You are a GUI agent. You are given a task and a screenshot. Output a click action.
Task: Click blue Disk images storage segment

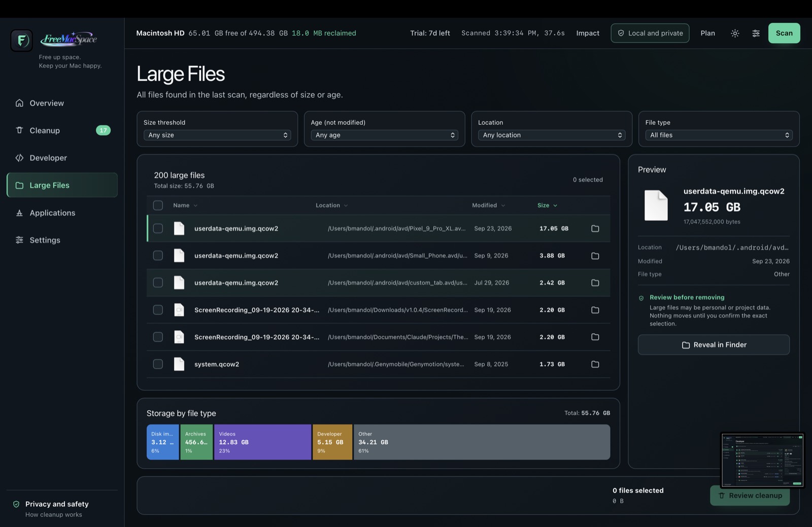162,442
